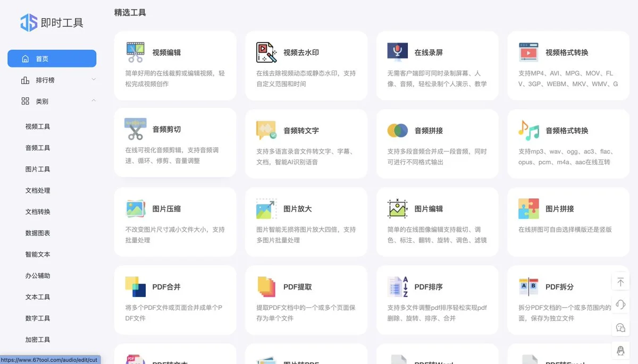Viewport: 638px width, 364px height.
Task: Select the 视频编辑 video editing tool icon
Action: click(x=135, y=52)
